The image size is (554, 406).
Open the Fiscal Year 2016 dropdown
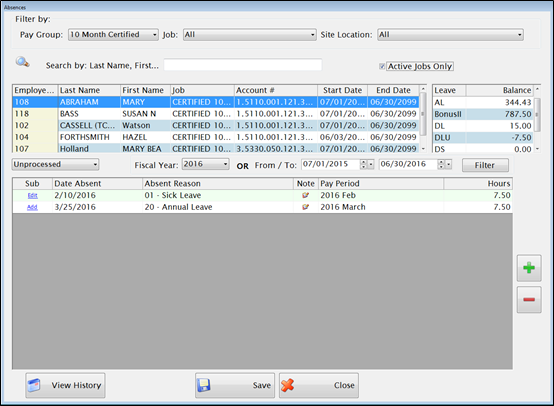tap(206, 164)
